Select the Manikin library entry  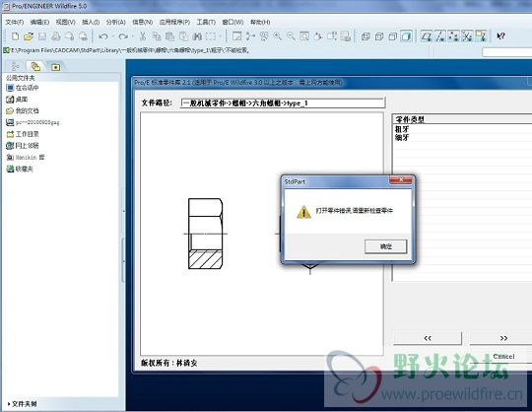pos(26,157)
